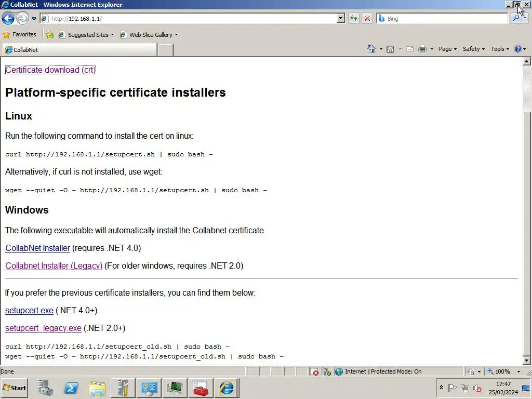The height and width of the screenshot is (399, 532).
Task: Click the Print icon in command bar
Action: [422, 49]
